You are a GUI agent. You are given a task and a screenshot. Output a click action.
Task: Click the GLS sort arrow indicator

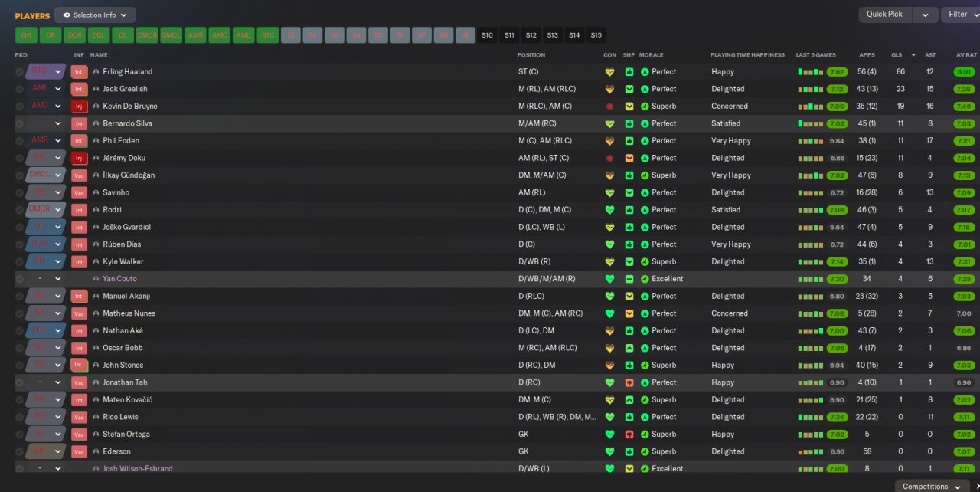[x=913, y=55]
